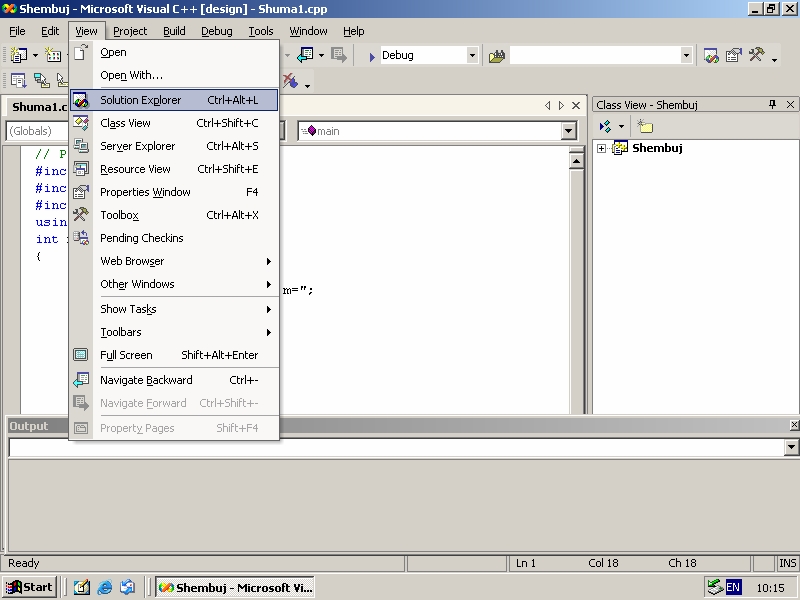The image size is (800, 600).
Task: Click Solution Explorer icon in top-right toolbar
Action: (x=711, y=55)
